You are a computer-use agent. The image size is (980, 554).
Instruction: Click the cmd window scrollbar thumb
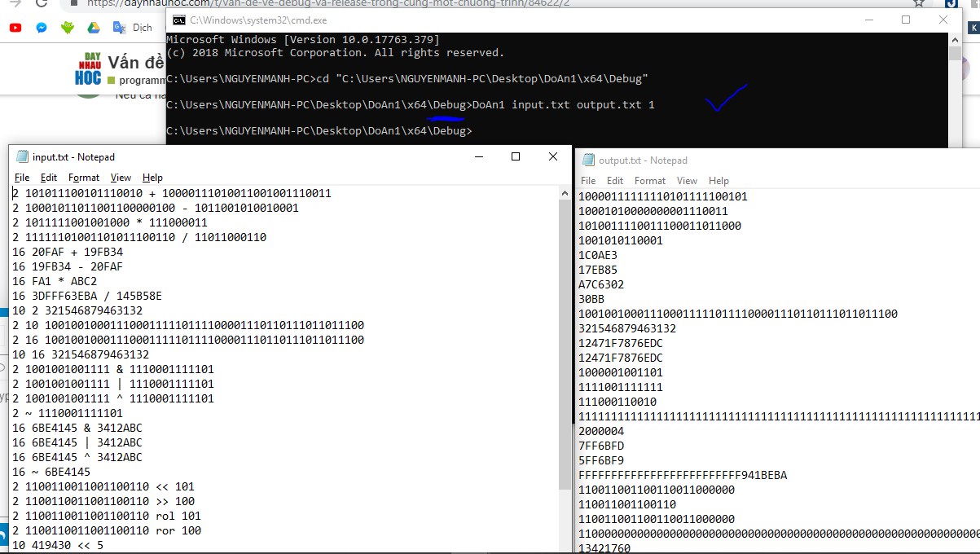(955, 54)
